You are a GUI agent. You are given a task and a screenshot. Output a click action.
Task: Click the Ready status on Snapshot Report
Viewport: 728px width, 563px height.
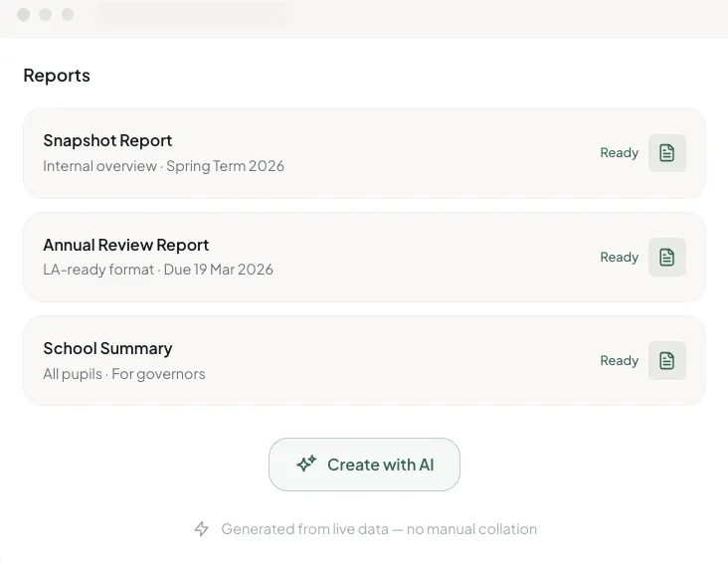[619, 153]
